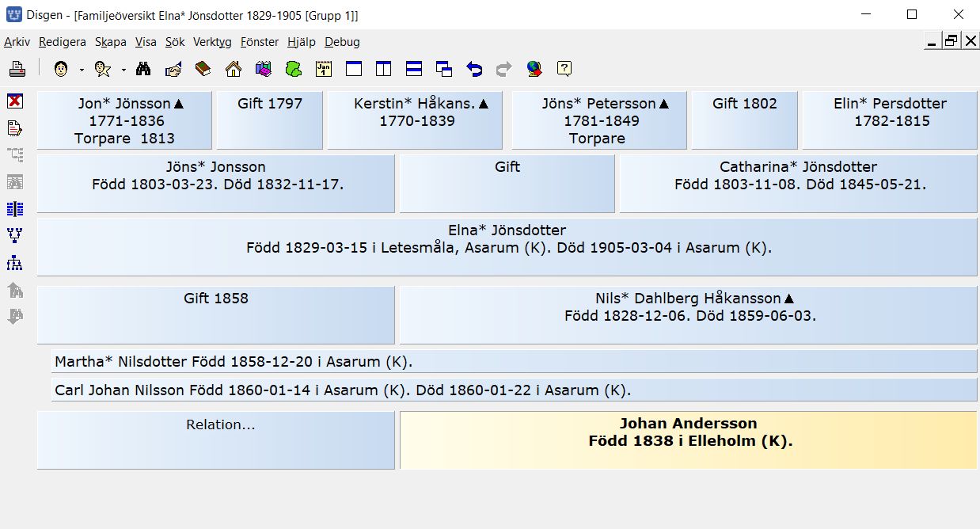Viewport: 980px width, 529px height.
Task: Click the single window layout icon
Action: [x=354, y=69]
